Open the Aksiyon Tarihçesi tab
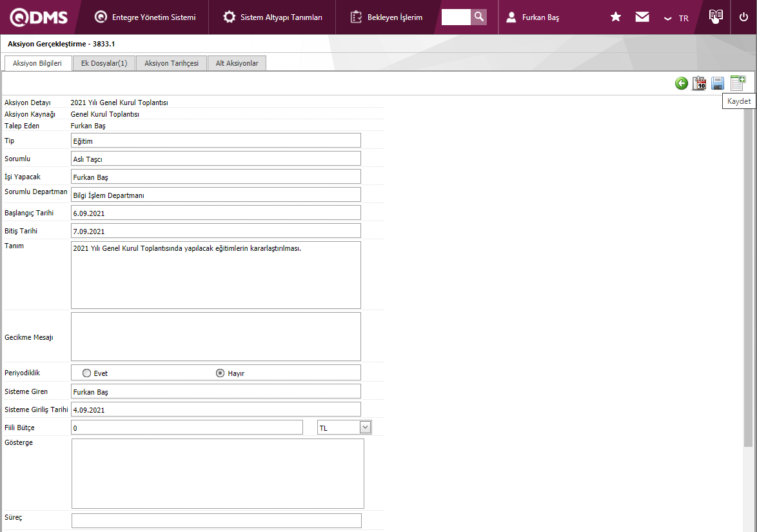 [x=172, y=63]
